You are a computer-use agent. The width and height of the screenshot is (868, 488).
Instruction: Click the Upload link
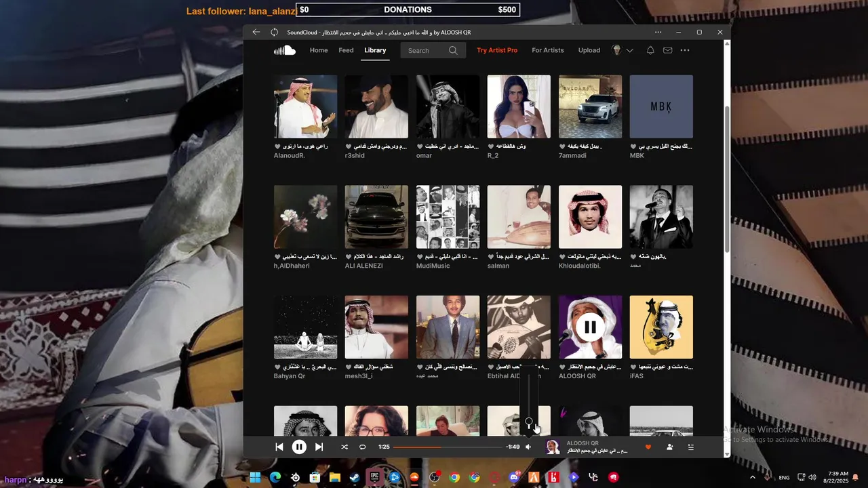[x=589, y=50]
